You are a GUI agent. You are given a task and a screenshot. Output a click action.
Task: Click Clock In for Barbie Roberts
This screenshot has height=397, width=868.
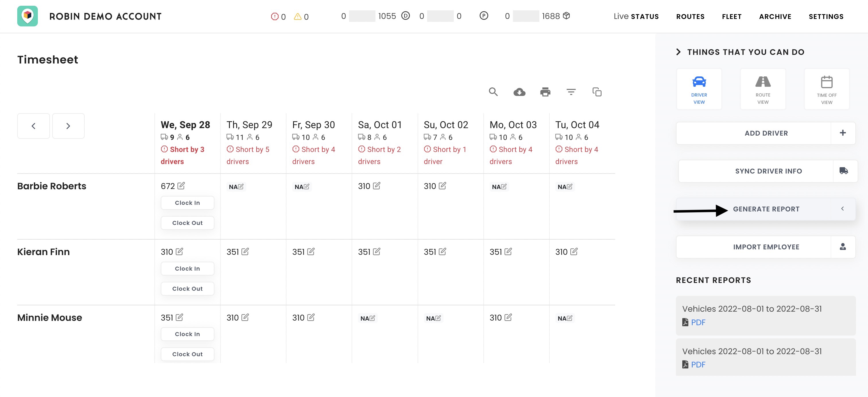point(187,203)
